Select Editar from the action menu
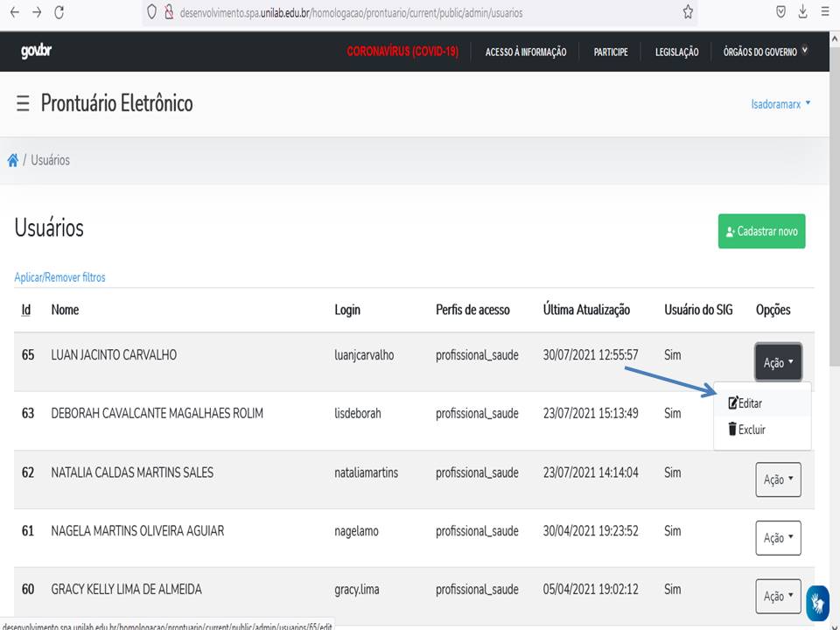The image size is (840, 630). (x=745, y=403)
